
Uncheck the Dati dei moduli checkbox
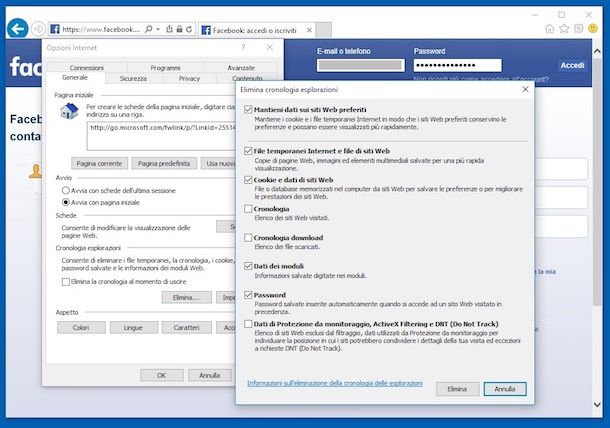pyautogui.click(x=248, y=266)
